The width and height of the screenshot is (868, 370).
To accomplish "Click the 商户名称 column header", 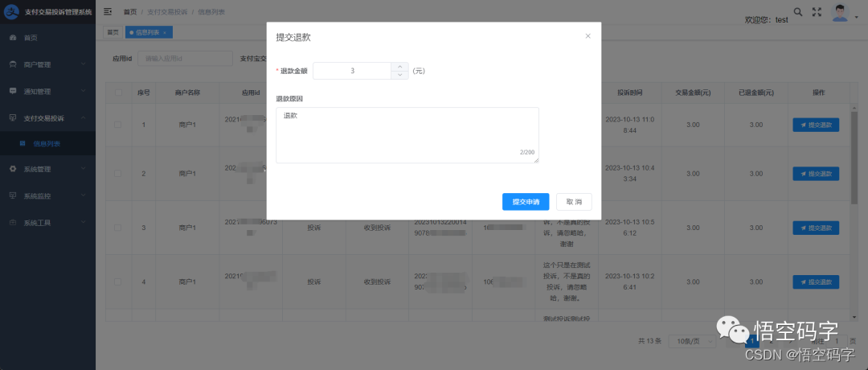I will [x=187, y=92].
